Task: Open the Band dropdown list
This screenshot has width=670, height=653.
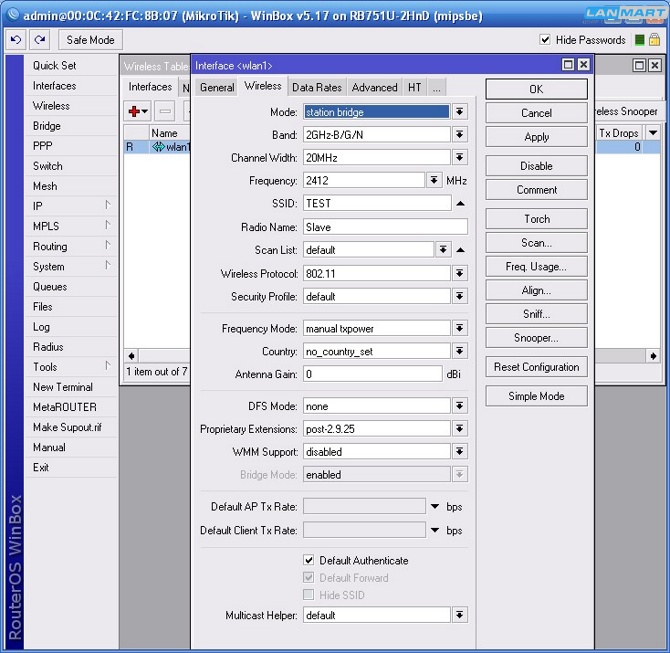Action: 460,135
